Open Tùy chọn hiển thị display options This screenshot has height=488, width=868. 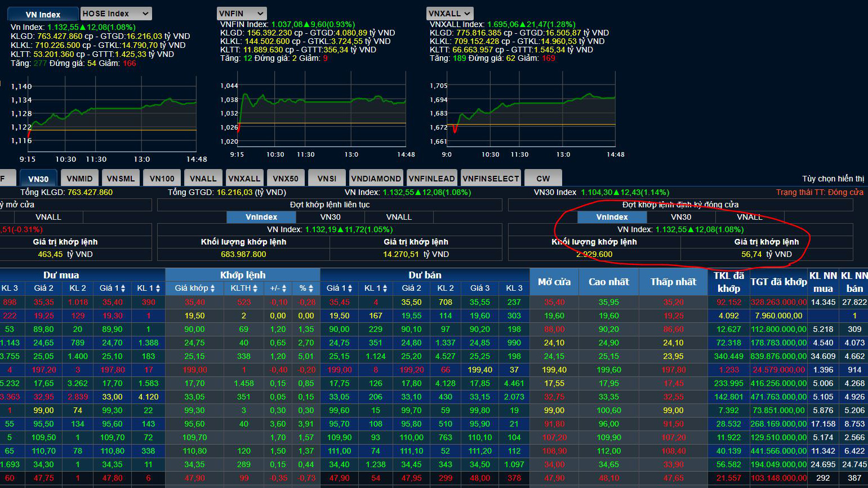tap(833, 179)
